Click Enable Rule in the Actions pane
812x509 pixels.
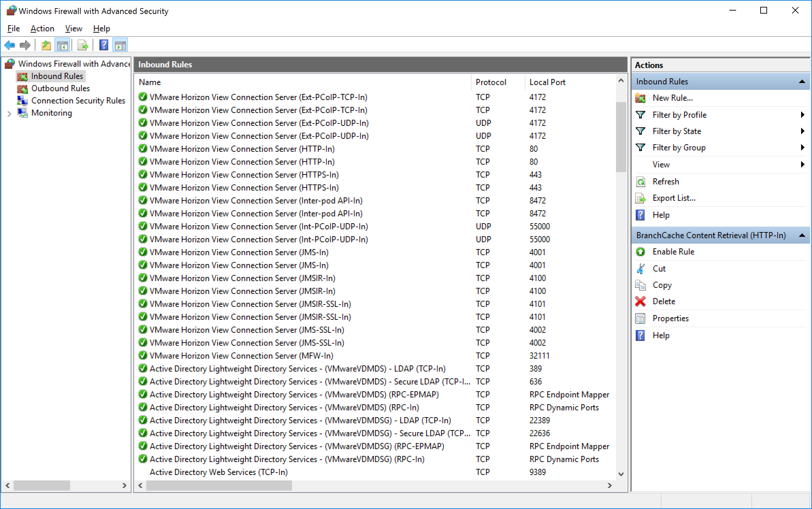673,252
